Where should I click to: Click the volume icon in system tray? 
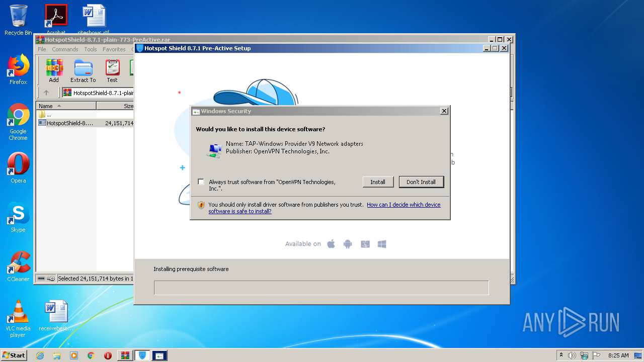pyautogui.click(x=572, y=355)
